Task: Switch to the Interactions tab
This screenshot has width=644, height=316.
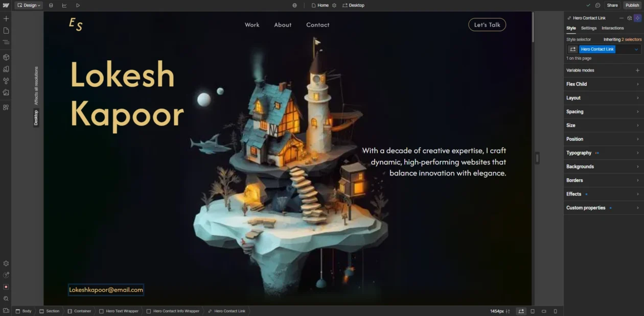Action: (x=613, y=28)
